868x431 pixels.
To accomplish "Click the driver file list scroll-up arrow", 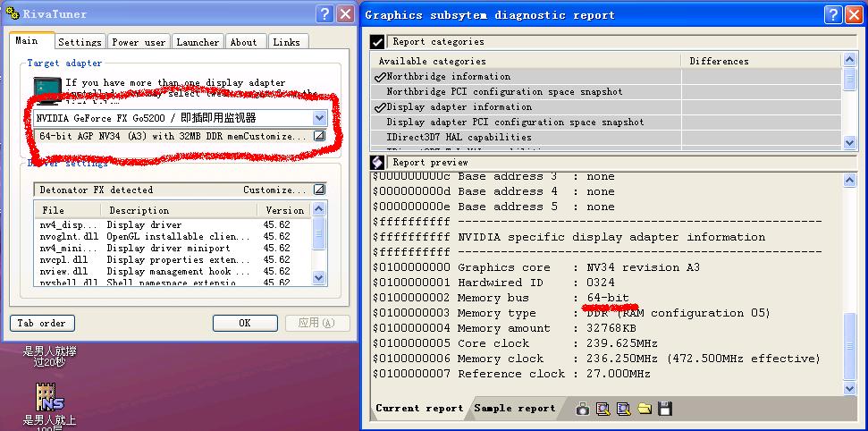I will pyautogui.click(x=319, y=209).
